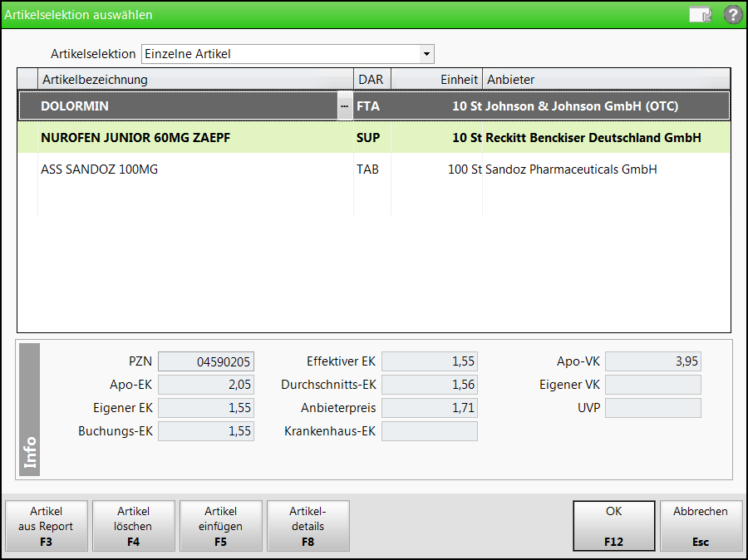Image resolution: width=748 pixels, height=560 pixels.
Task: Open the help question mark icon
Action: coord(733,15)
